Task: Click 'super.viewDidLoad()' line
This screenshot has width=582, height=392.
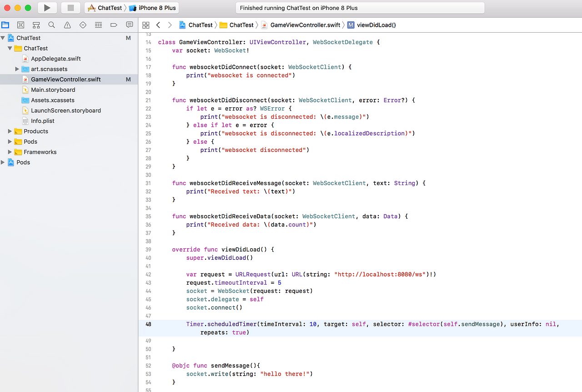Action: [220, 257]
